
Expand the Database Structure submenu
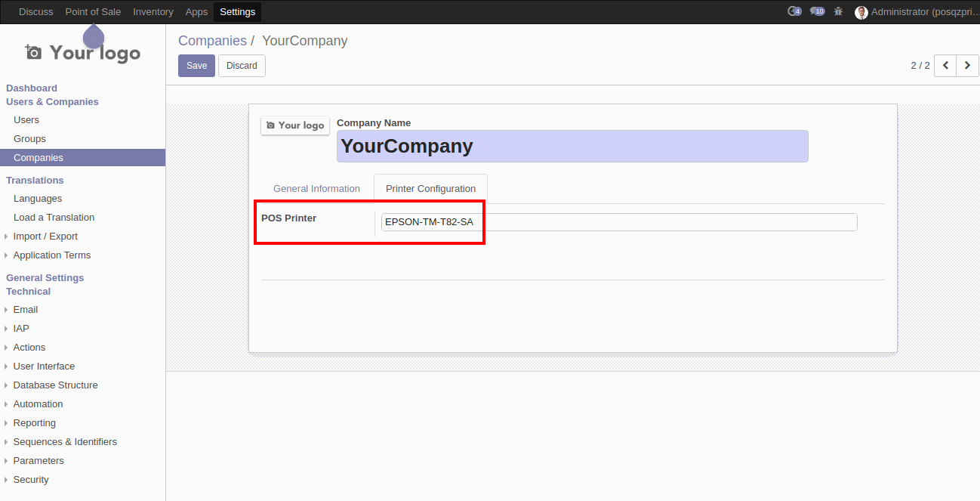tap(55, 385)
